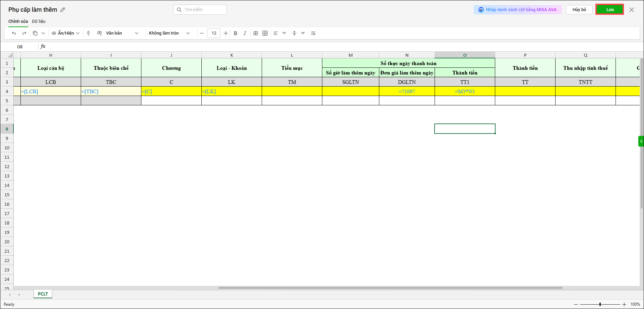Click cell containing =[TBC]

(x=111, y=91)
